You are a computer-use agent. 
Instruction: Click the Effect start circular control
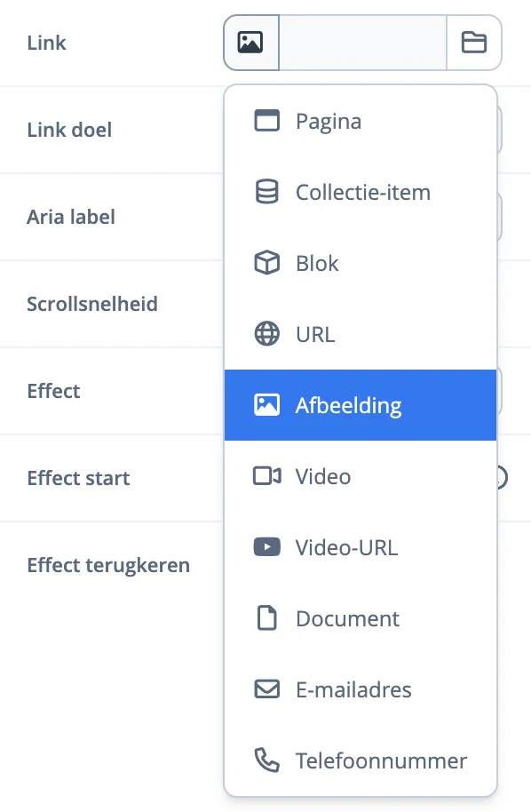pos(501,477)
